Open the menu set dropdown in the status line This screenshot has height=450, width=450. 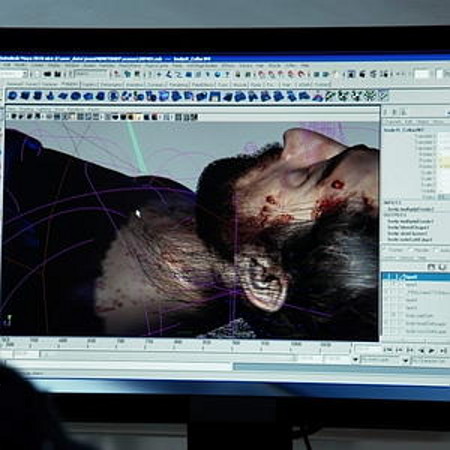point(13,74)
